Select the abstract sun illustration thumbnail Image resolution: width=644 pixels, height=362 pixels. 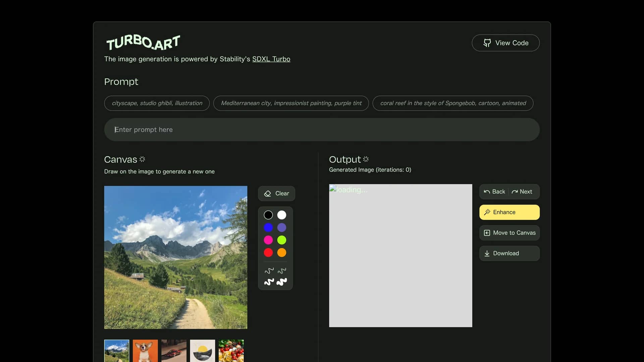[203, 351]
